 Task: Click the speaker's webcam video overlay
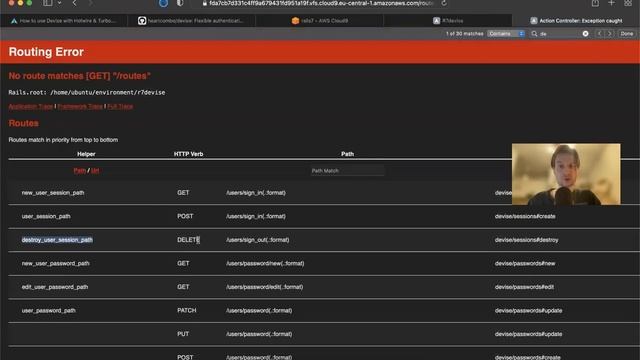[x=566, y=174]
